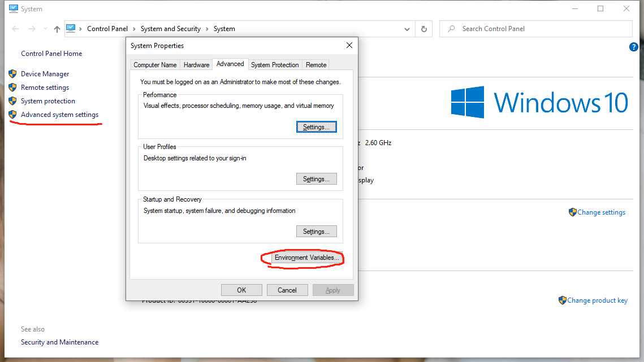Expand chevron after Control Panel breadcrumb
This screenshot has width=644, height=362.
(134, 29)
